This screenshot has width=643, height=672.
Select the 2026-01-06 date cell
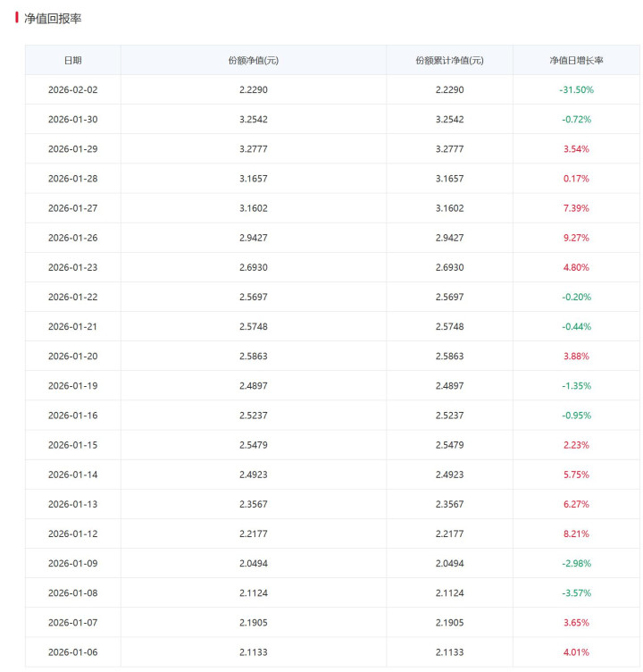(72, 651)
